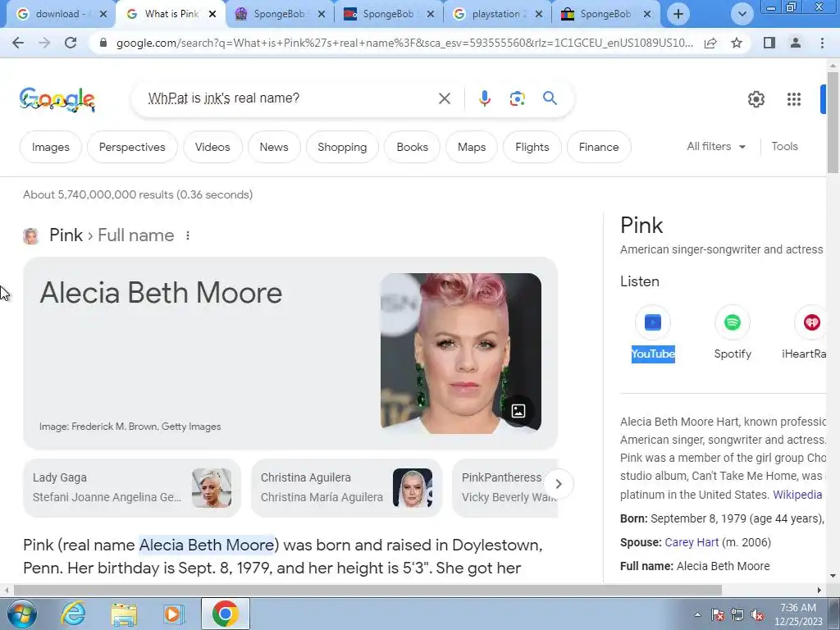Screen dimensions: 840x630
Task: Click the muted volume tray icon
Action: pos(757,614)
